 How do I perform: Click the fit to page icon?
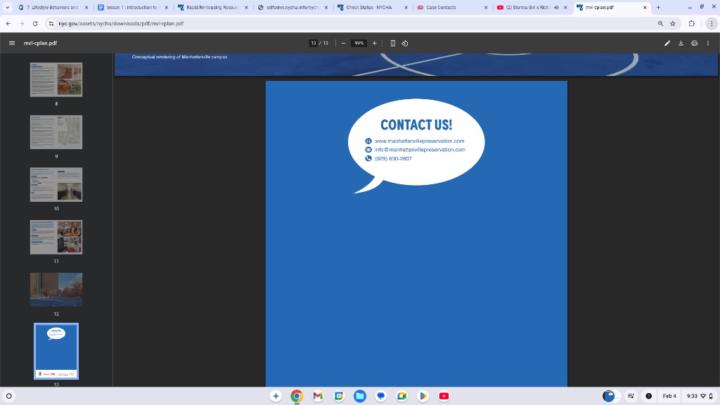click(x=393, y=43)
